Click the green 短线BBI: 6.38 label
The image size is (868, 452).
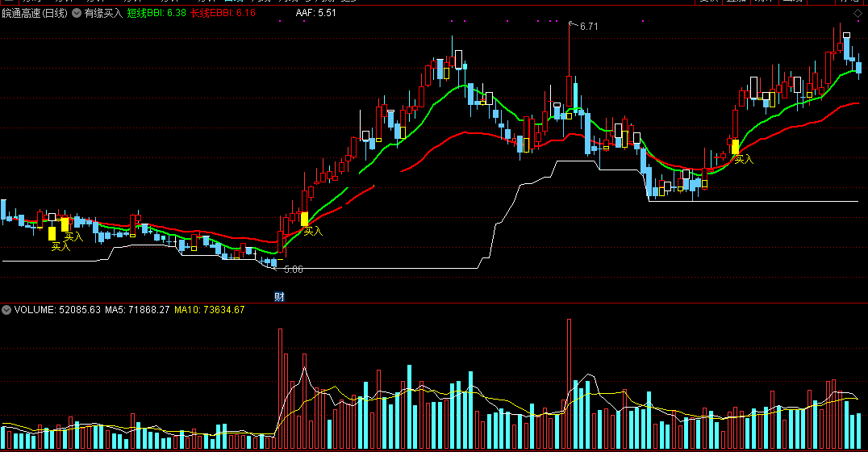click(x=156, y=13)
